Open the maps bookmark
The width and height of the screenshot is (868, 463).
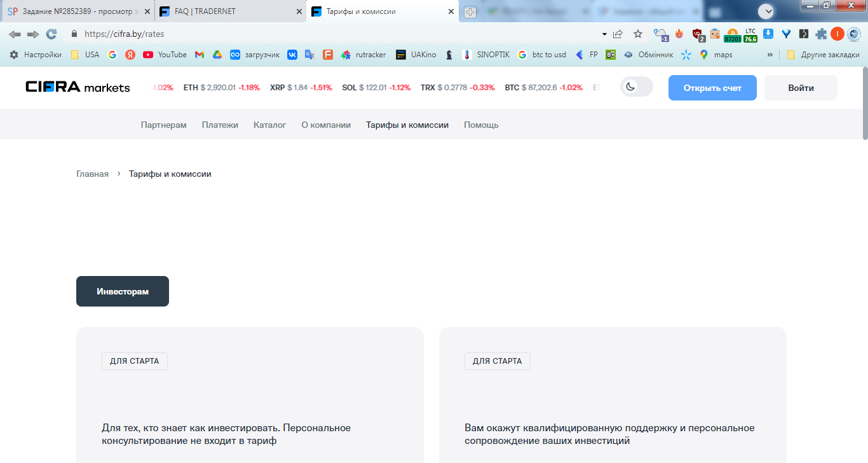coord(715,55)
